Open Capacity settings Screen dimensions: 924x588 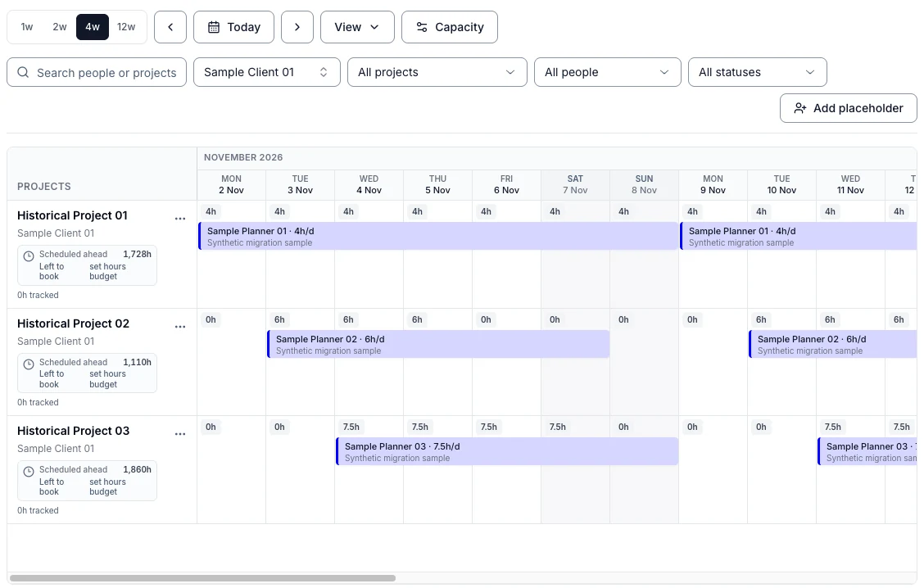pos(450,27)
